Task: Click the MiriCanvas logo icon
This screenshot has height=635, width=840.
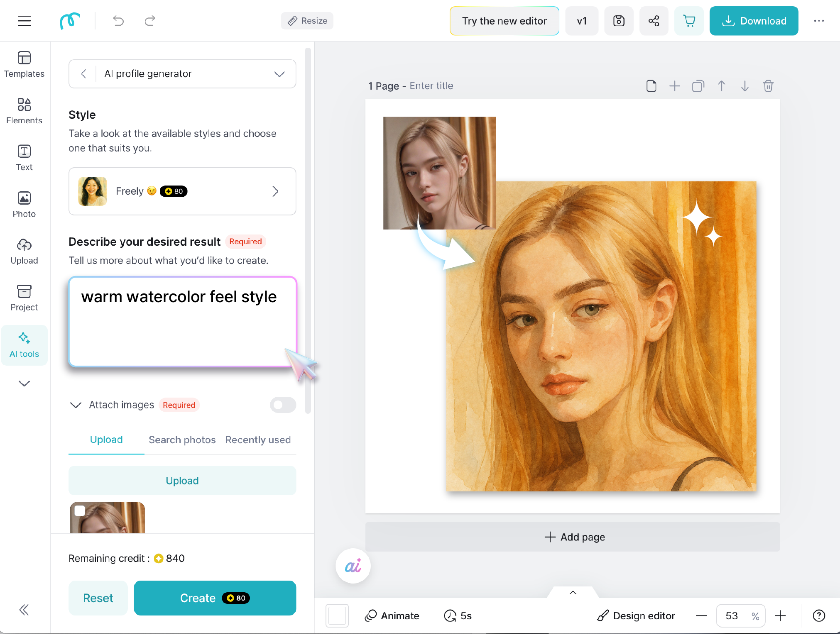Action: [x=70, y=21]
